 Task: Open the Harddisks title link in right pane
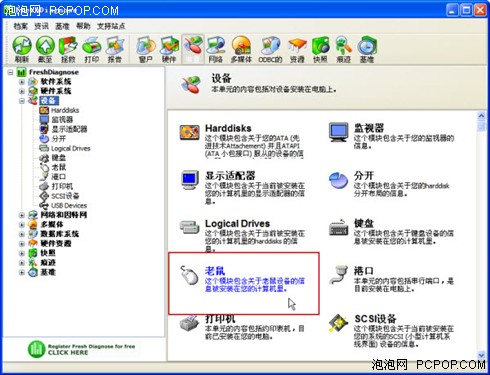click(228, 128)
